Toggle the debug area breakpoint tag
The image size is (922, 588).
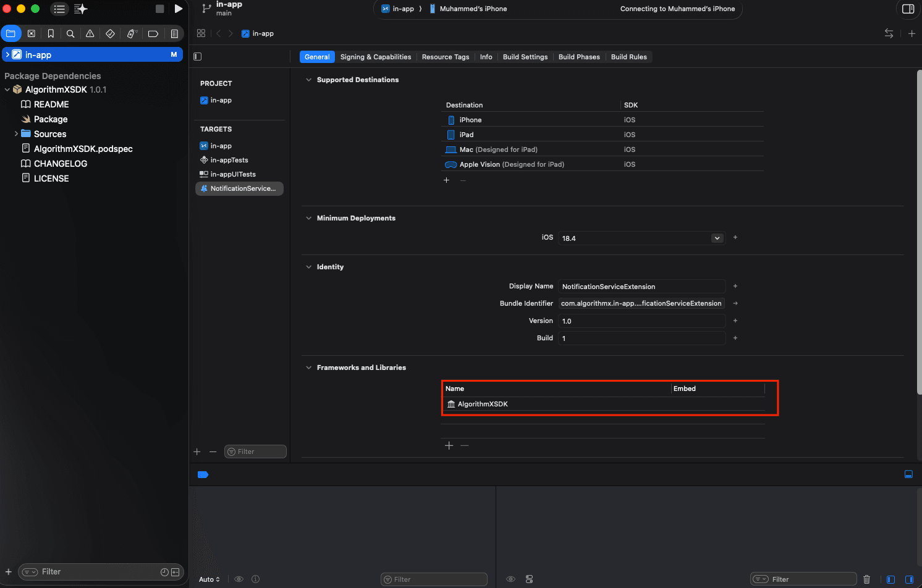203,474
